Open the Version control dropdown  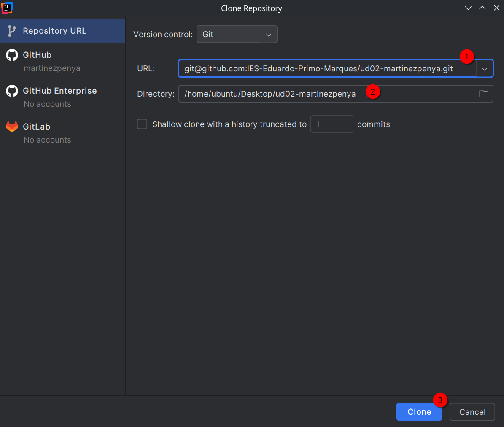click(x=237, y=34)
